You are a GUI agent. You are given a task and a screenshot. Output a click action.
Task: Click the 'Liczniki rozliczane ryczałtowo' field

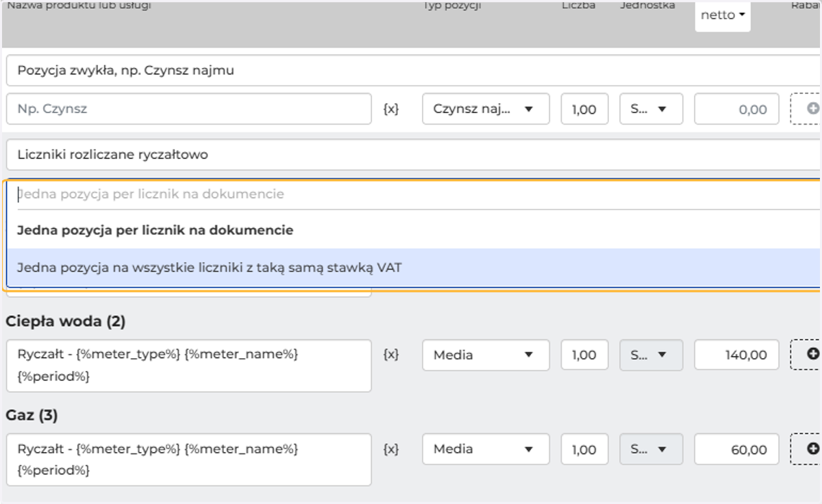pyautogui.click(x=413, y=155)
